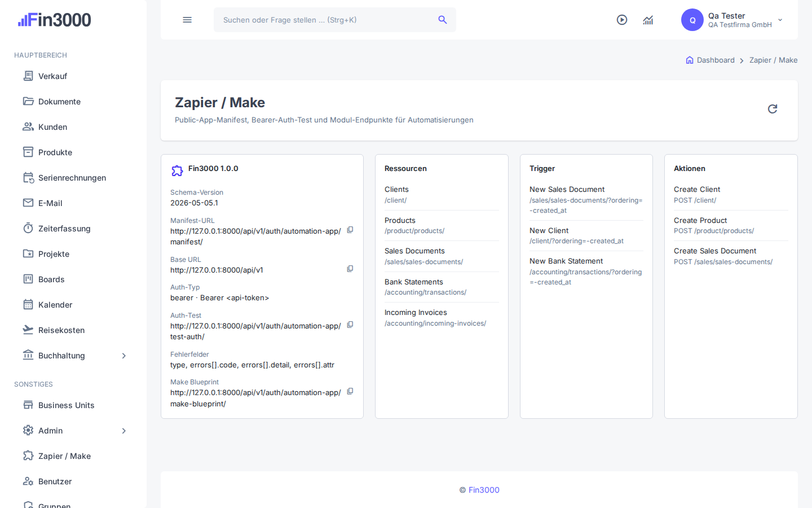Open Zeiterfassung in the sidebar
The width and height of the screenshot is (812, 508).
[x=64, y=229]
